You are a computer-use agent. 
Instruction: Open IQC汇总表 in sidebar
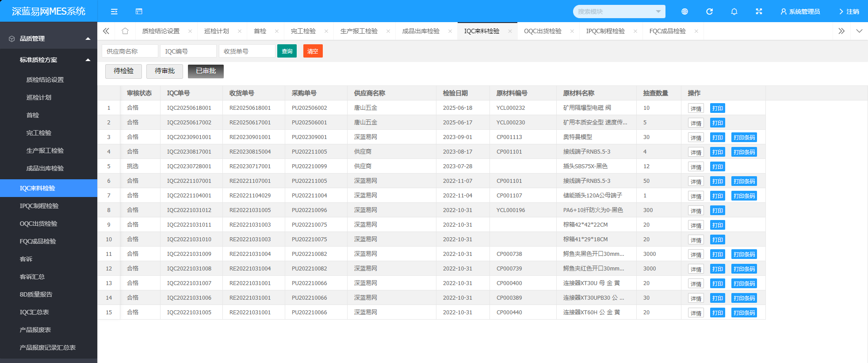tap(49, 312)
